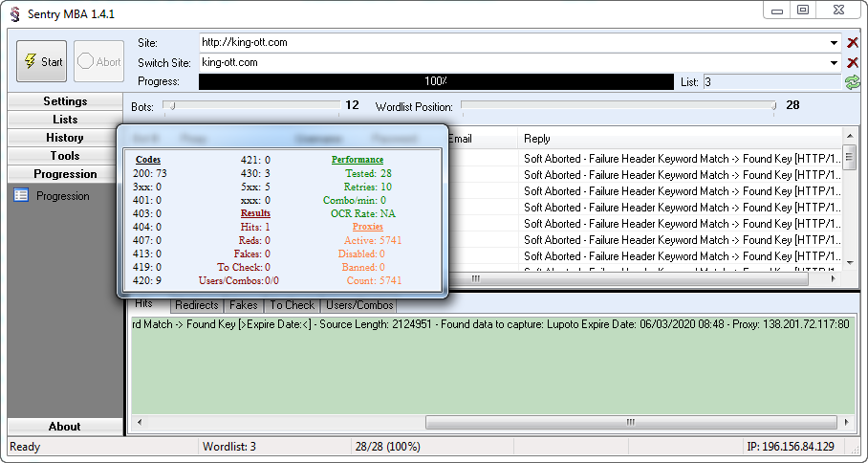Open the Users/Combos tab
Viewport: 868px width, 463px height.
click(358, 305)
